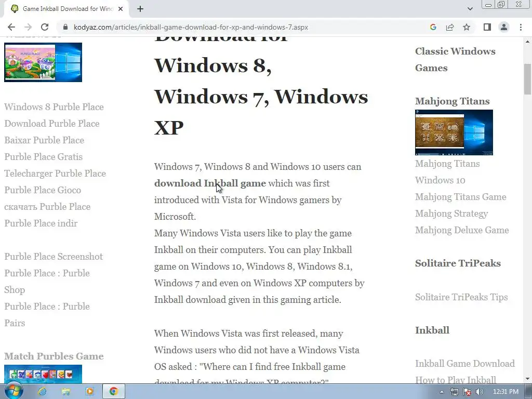Open the browser side panel
Viewport: 532px width, 399px height.
click(x=487, y=27)
